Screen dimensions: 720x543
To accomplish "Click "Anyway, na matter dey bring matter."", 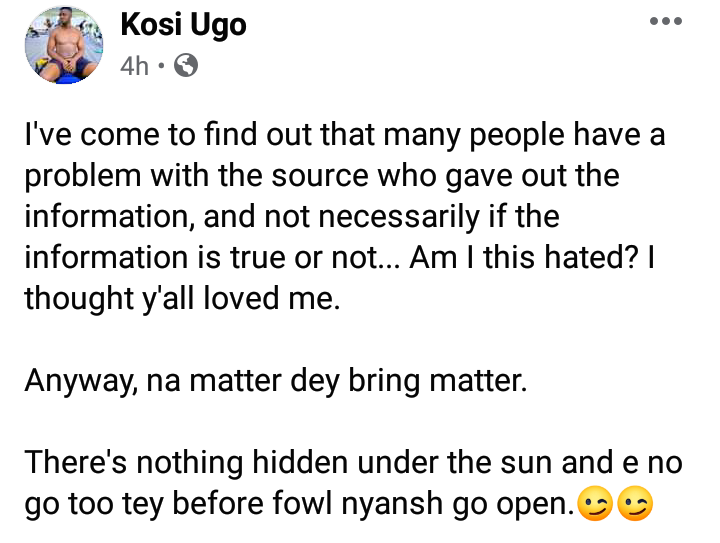I will (276, 381).
